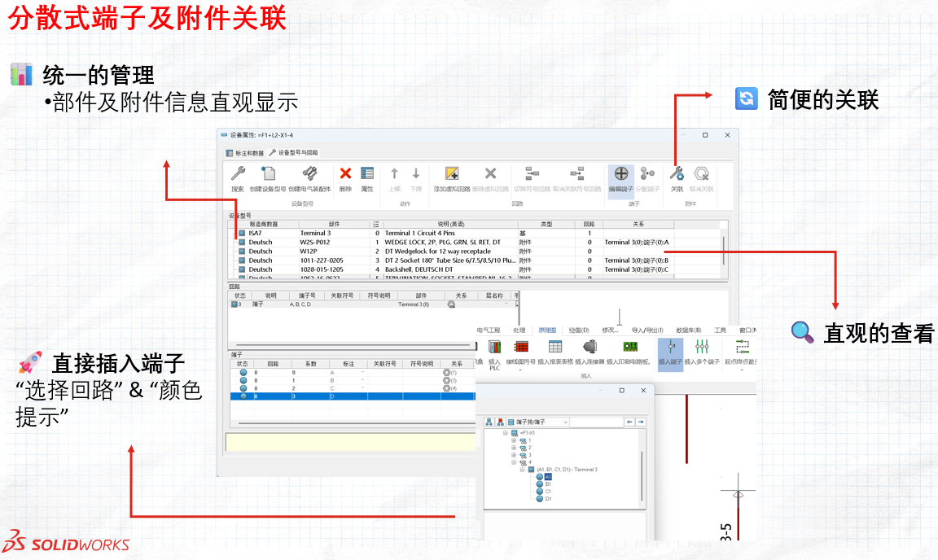Collapse the =F1-X1 tree root
The width and height of the screenshot is (938, 560).
pyautogui.click(x=505, y=433)
